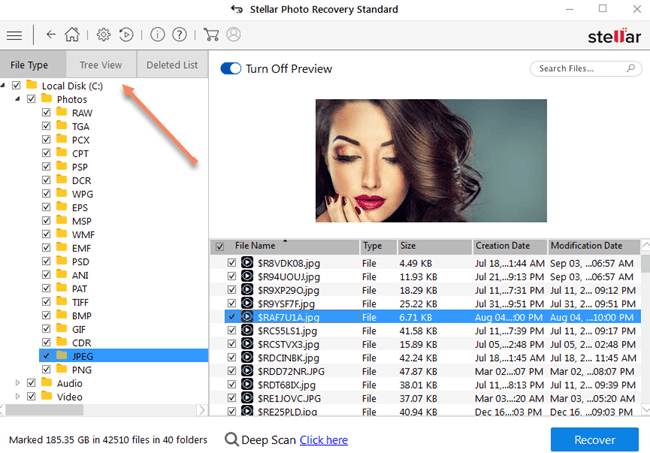Sort by Type column header
The image size is (650, 453).
pos(378,246)
